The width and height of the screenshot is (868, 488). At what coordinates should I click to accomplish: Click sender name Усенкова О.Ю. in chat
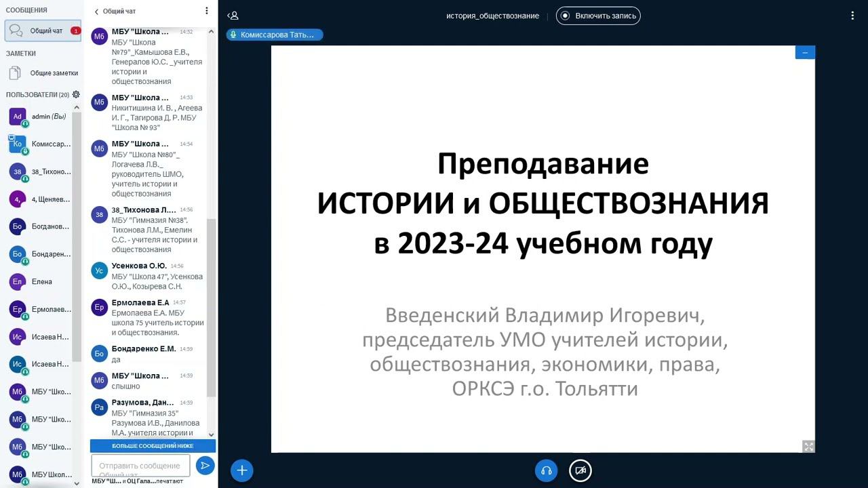tap(139, 266)
